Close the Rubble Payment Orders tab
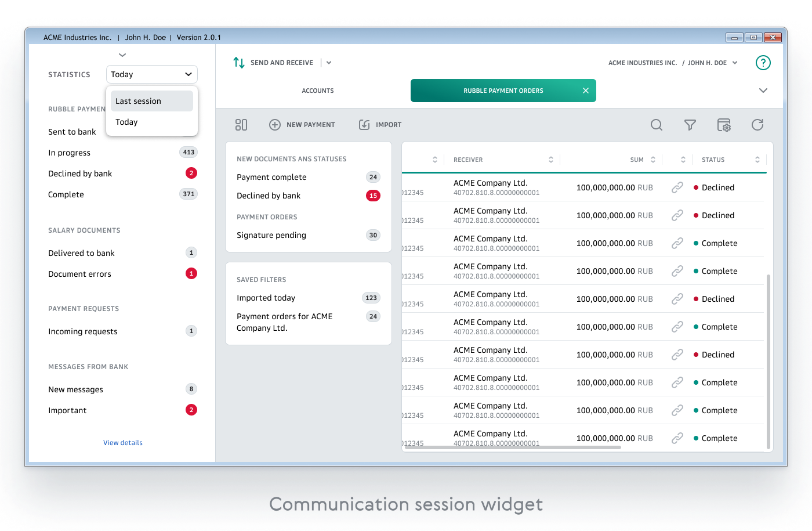Image resolution: width=812 pixels, height=531 pixels. click(x=585, y=91)
